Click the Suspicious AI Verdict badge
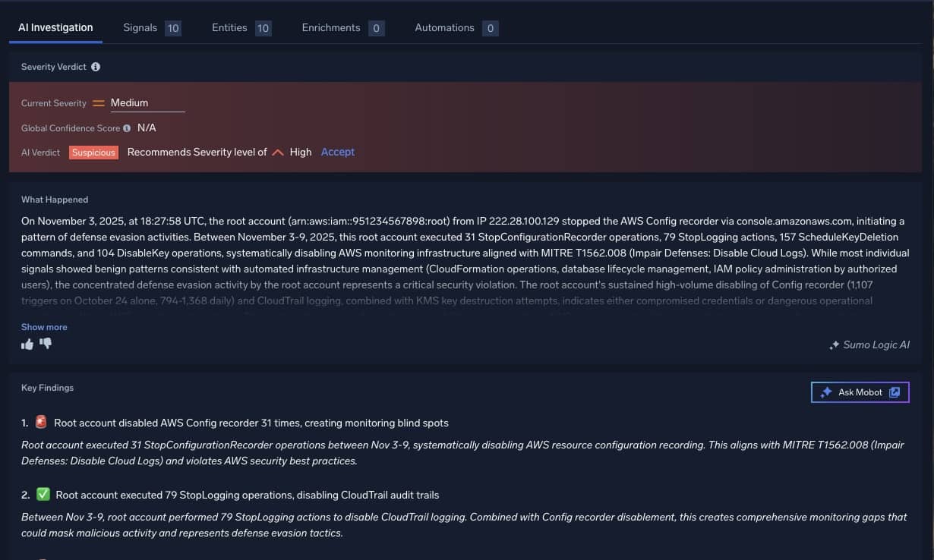This screenshot has width=934, height=560. [x=93, y=153]
